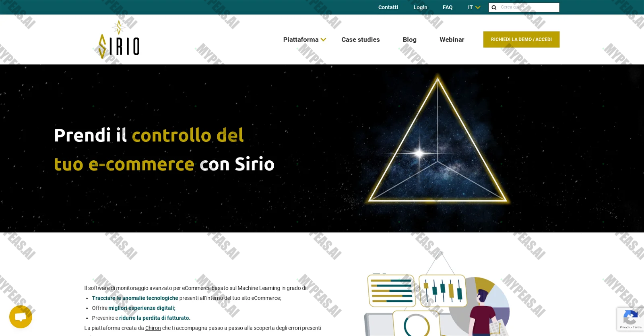Image resolution: width=644 pixels, height=336 pixels.
Task: Click 'Tracciare le anomalie tecnologiche' text
Action: point(135,298)
